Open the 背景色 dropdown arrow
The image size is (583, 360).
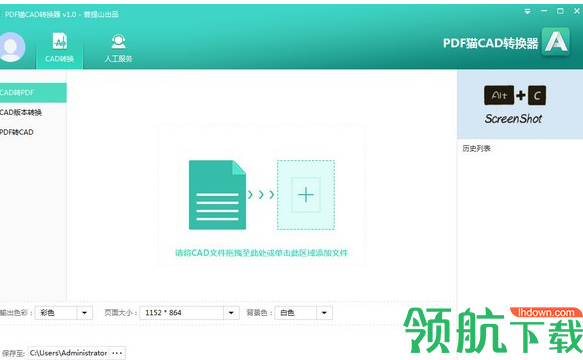(324, 313)
